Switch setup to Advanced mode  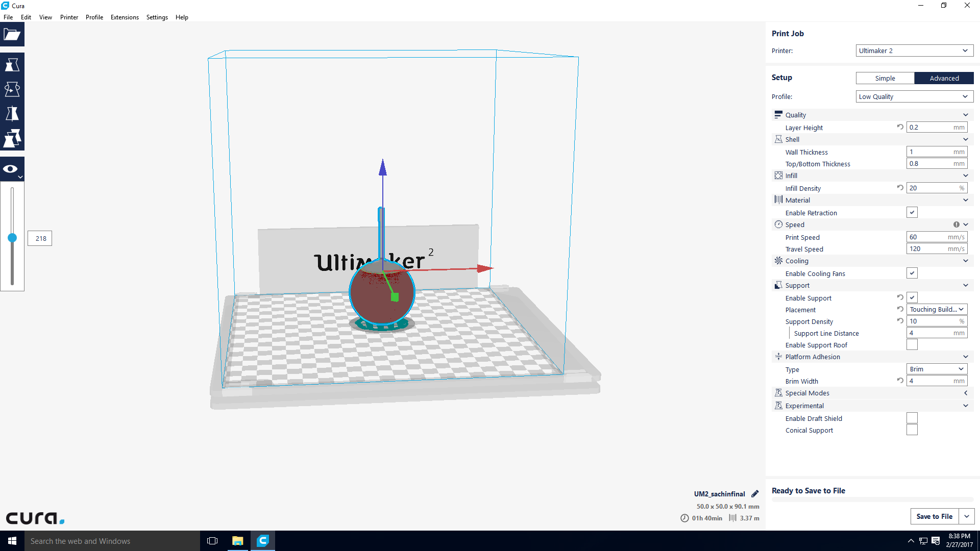[x=944, y=78]
